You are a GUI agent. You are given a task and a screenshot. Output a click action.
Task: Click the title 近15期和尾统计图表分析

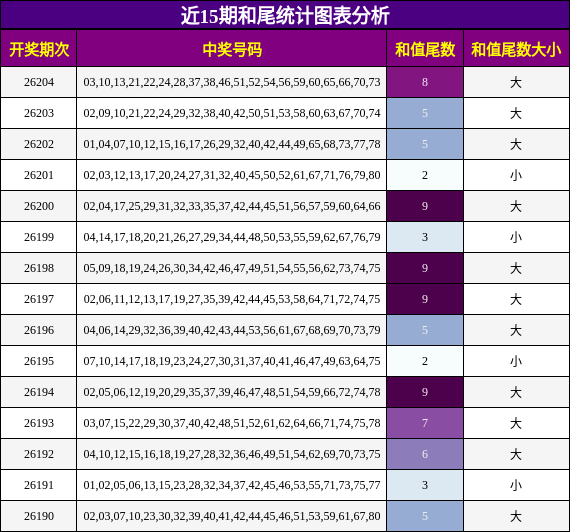[x=285, y=15]
